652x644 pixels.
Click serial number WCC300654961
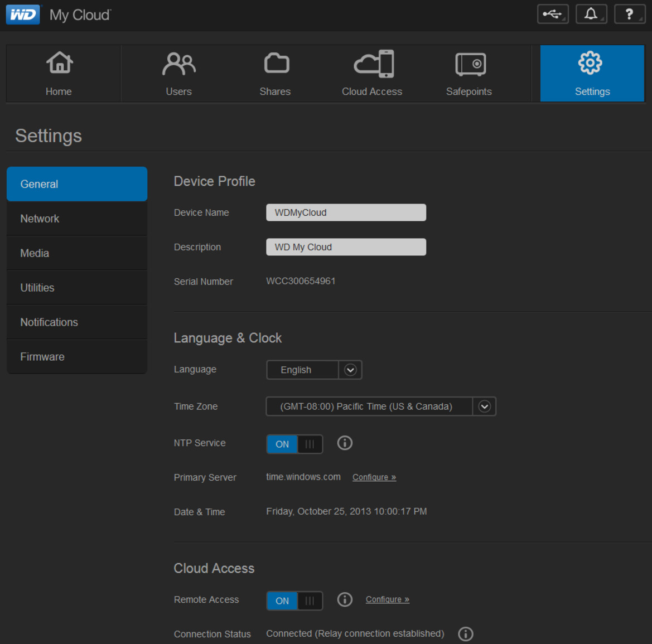tap(301, 281)
